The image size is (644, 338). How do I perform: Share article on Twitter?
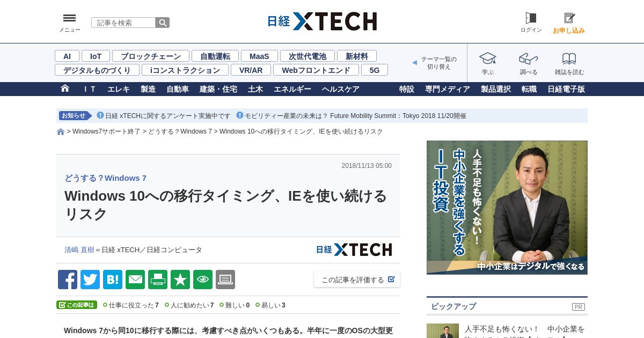pos(90,280)
